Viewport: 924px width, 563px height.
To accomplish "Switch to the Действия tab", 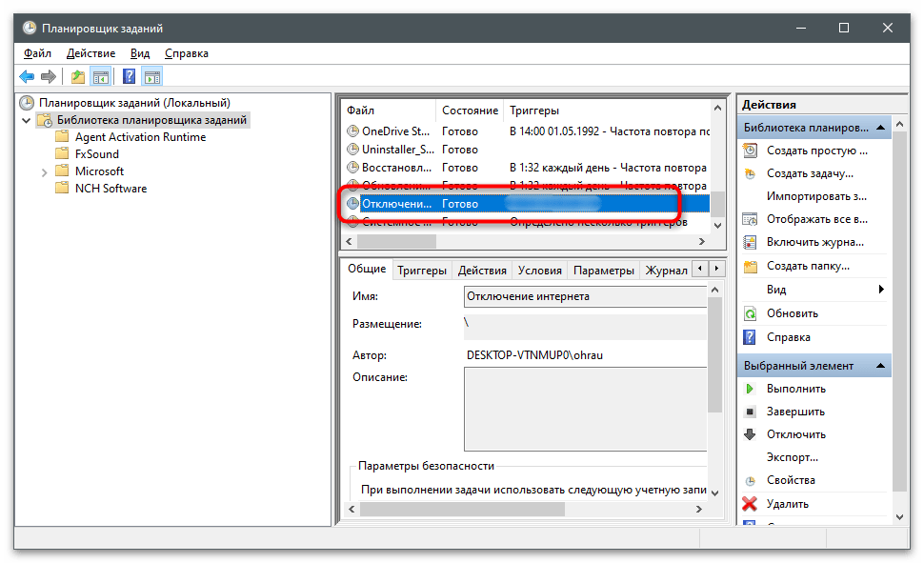I will point(482,270).
